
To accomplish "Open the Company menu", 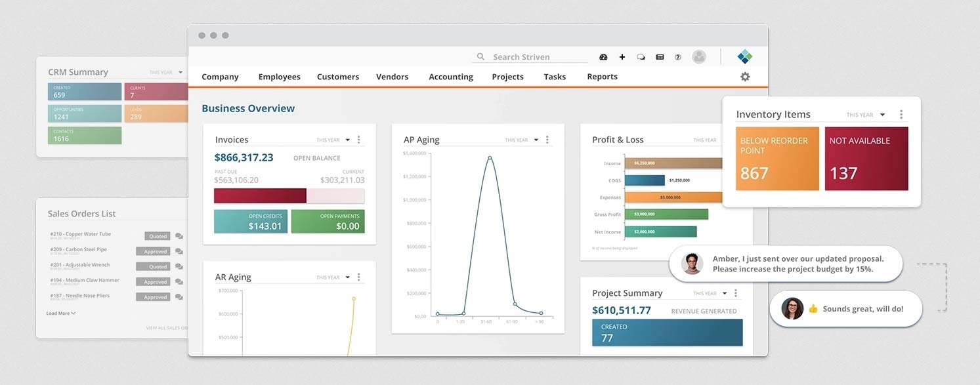I will pyautogui.click(x=220, y=77).
